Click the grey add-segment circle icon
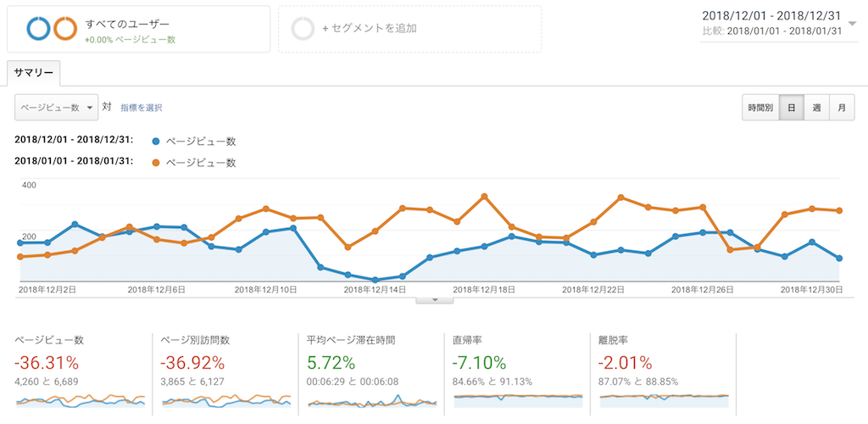The width and height of the screenshot is (868, 424). click(303, 29)
